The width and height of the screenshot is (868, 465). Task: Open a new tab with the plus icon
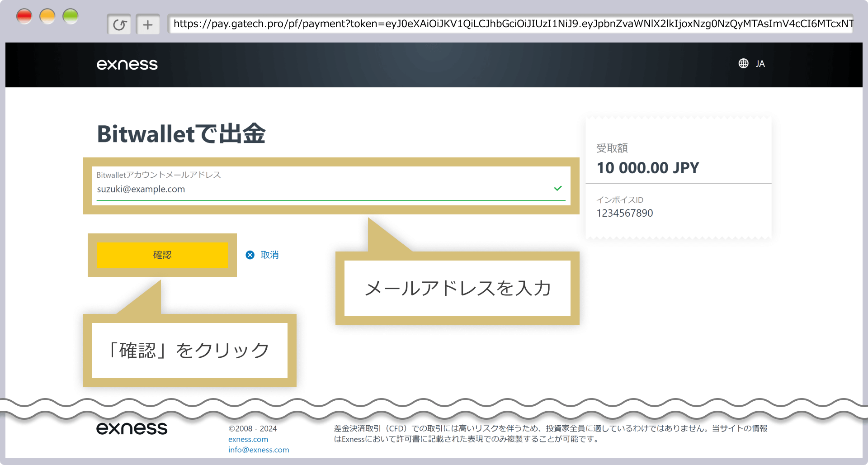(148, 24)
